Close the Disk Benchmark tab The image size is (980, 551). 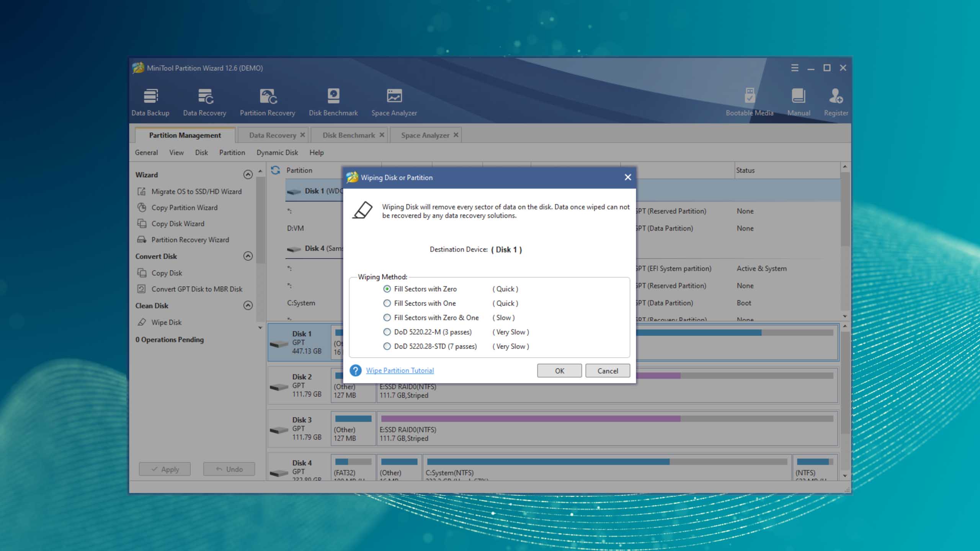click(x=382, y=135)
